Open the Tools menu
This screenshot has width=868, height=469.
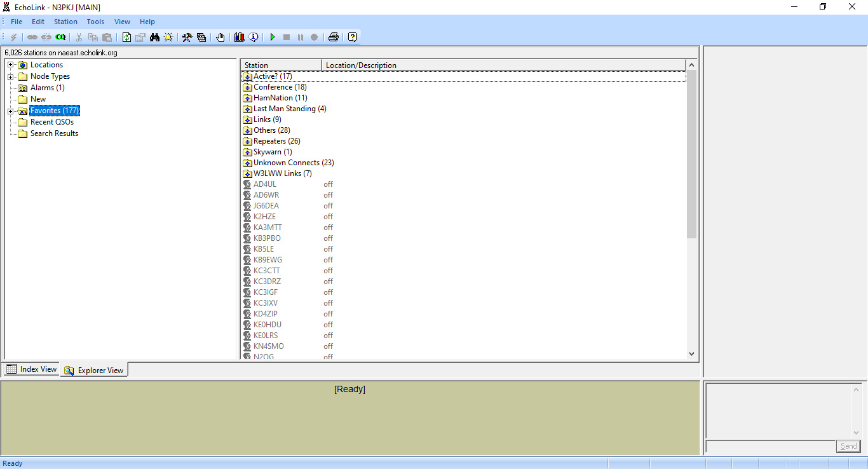pyautogui.click(x=95, y=22)
